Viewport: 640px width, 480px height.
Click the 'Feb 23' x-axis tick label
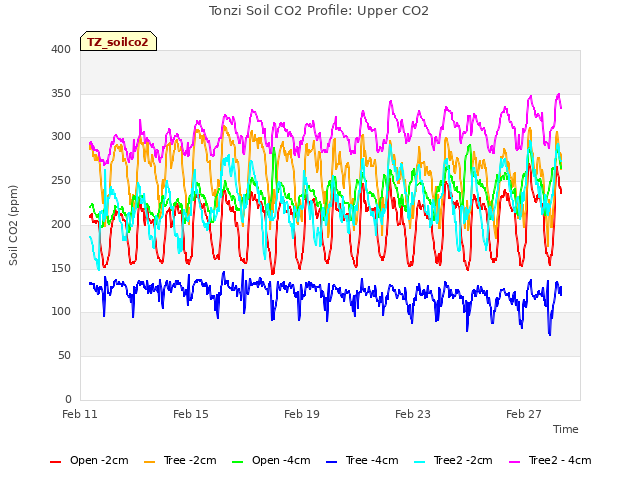pyautogui.click(x=413, y=414)
